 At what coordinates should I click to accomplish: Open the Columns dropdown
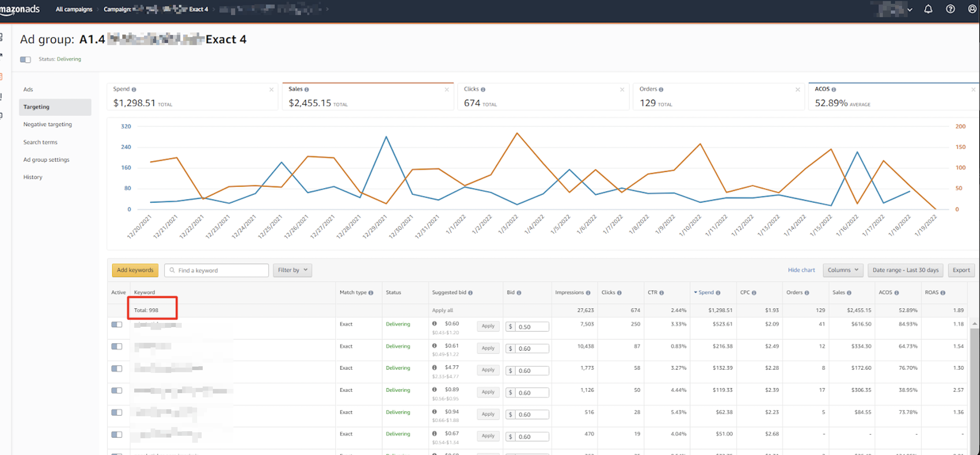842,270
